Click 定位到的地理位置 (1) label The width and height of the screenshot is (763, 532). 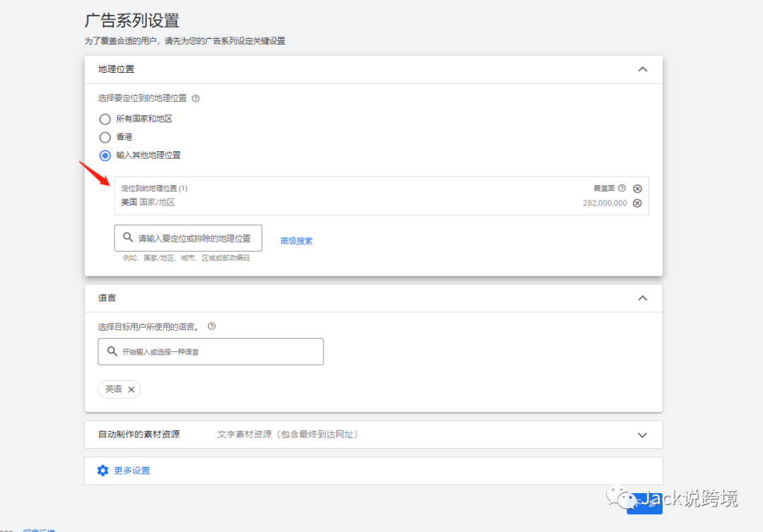click(x=154, y=189)
